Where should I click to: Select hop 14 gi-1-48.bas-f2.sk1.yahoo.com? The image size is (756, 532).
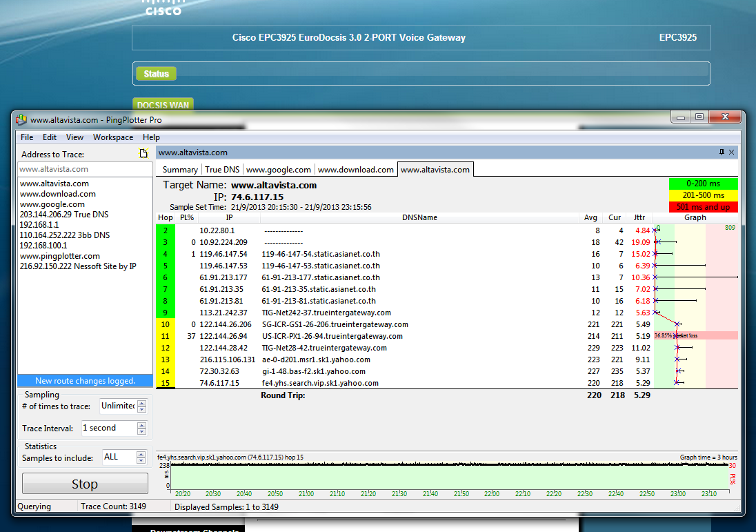447,371
